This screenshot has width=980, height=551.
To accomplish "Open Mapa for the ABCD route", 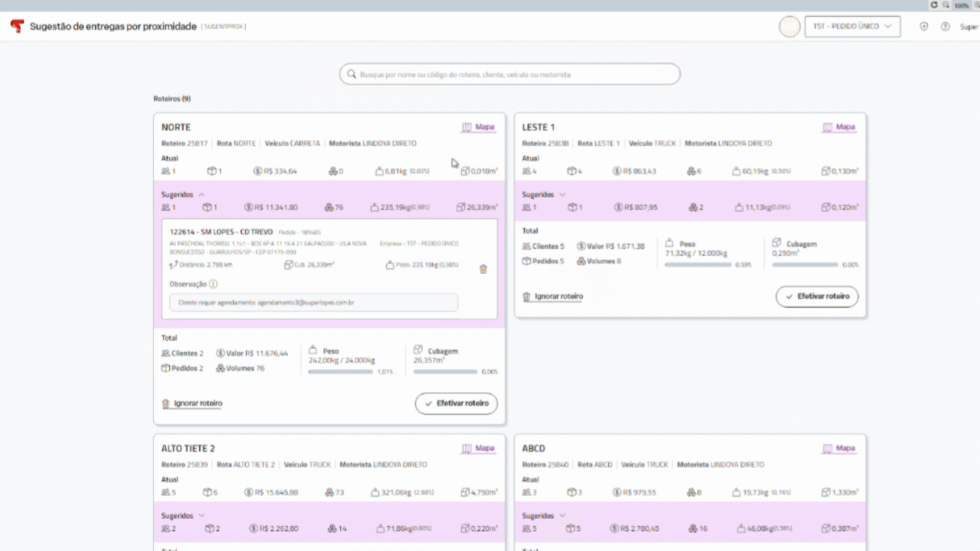I will point(839,448).
